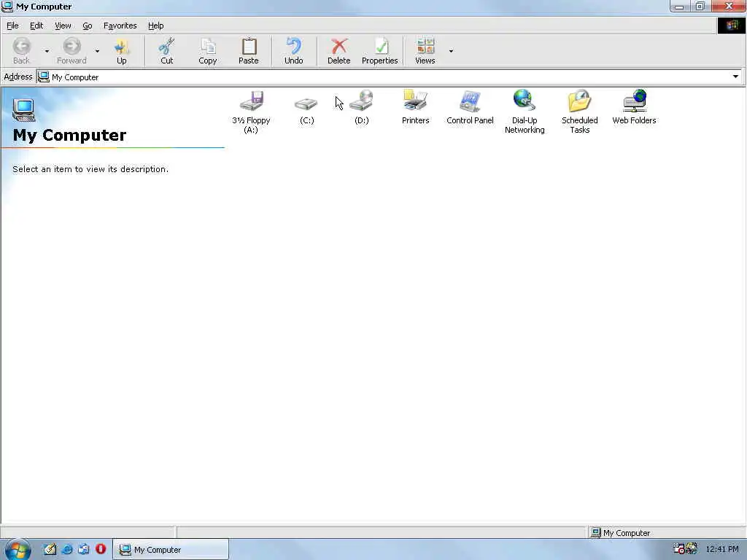Launch Opera from quick launch
The width and height of the screenshot is (747, 560).
(x=101, y=549)
